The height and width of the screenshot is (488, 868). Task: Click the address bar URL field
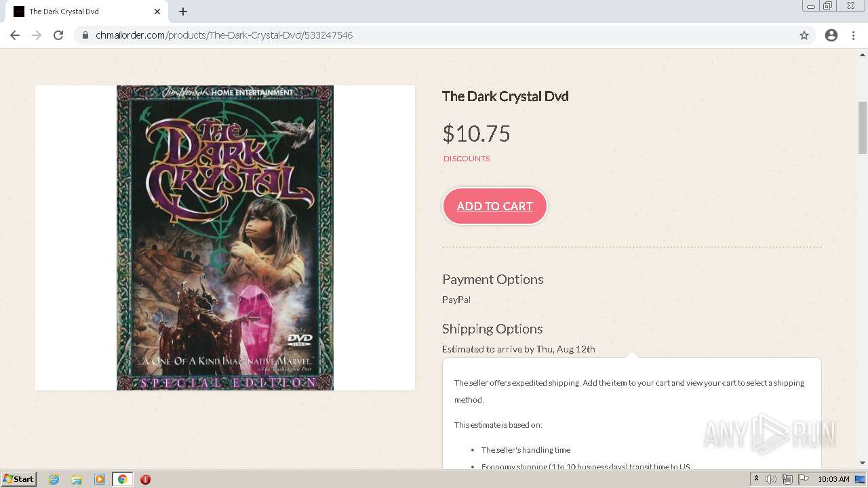(x=407, y=35)
